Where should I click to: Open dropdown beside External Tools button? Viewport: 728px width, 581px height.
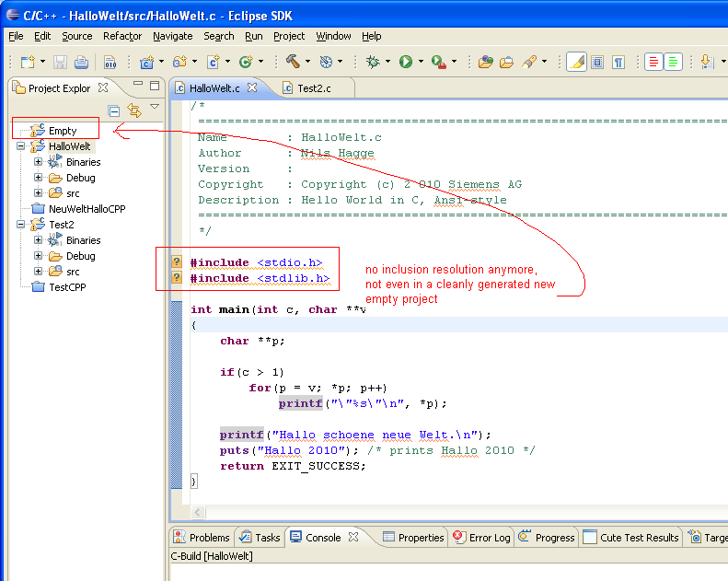(454, 62)
